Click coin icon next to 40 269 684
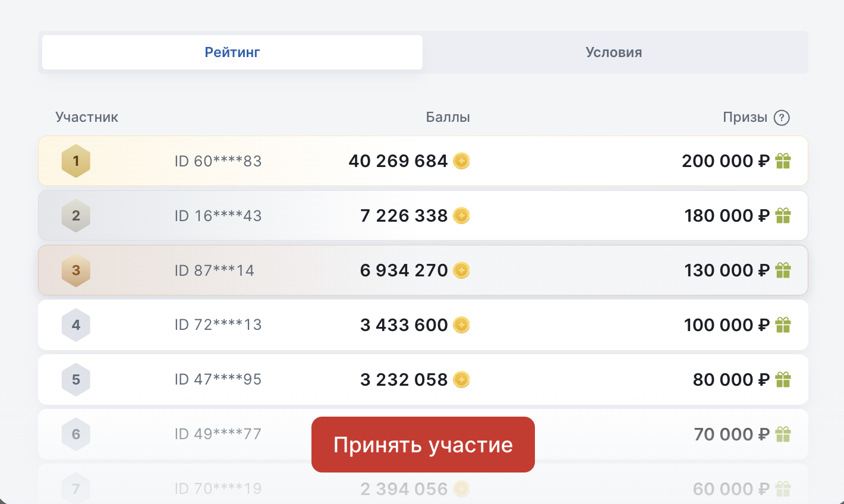The height and width of the screenshot is (504, 844). pyautogui.click(x=461, y=161)
